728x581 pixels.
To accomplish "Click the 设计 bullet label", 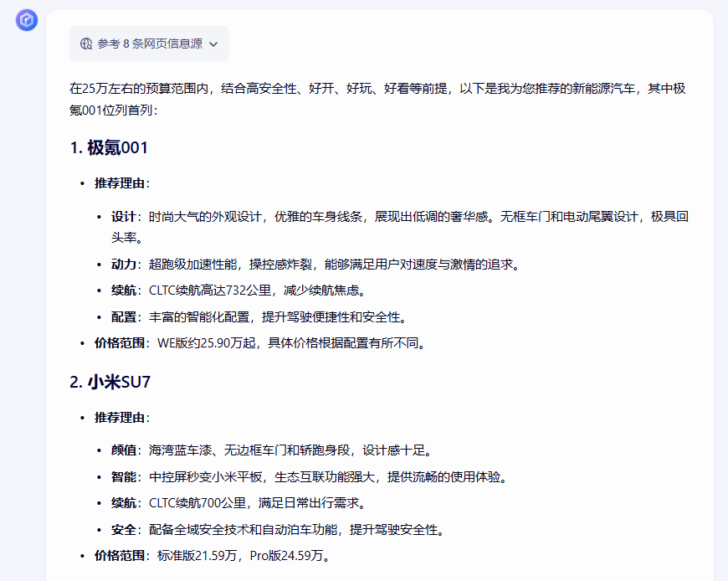I will [124, 217].
